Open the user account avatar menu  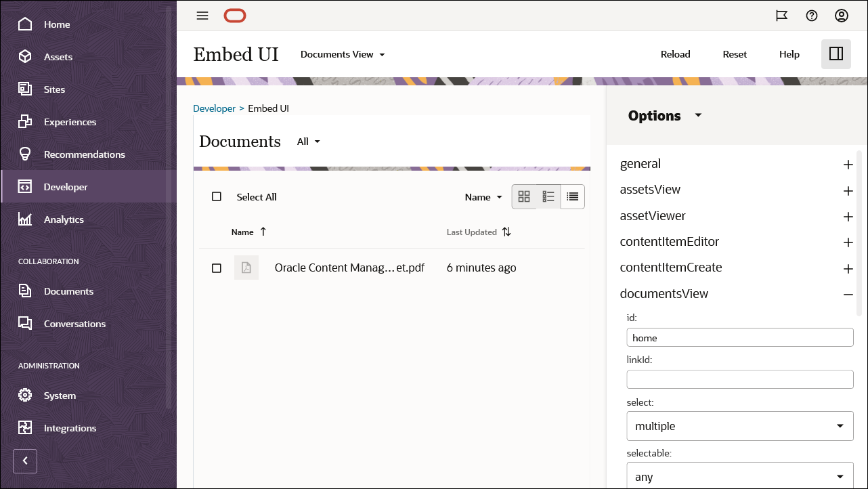(x=842, y=15)
